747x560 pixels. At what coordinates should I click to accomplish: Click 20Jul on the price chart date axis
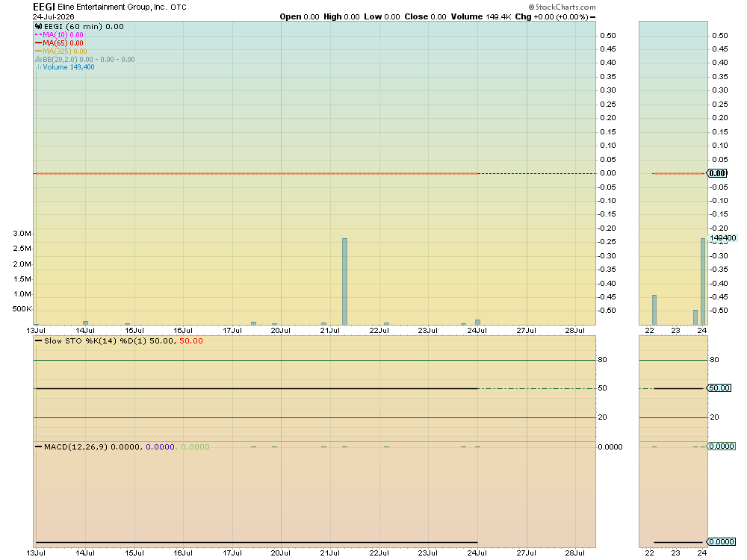(x=281, y=331)
